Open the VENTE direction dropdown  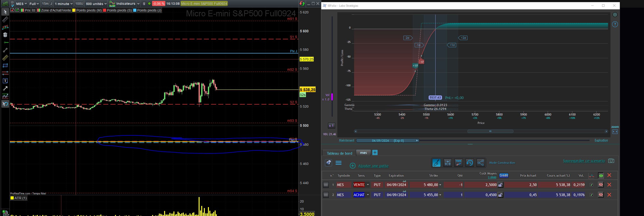coord(361,185)
